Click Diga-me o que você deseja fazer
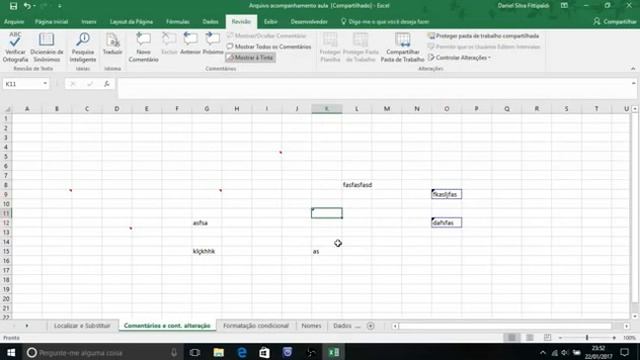The image size is (640, 360). tap(385, 22)
